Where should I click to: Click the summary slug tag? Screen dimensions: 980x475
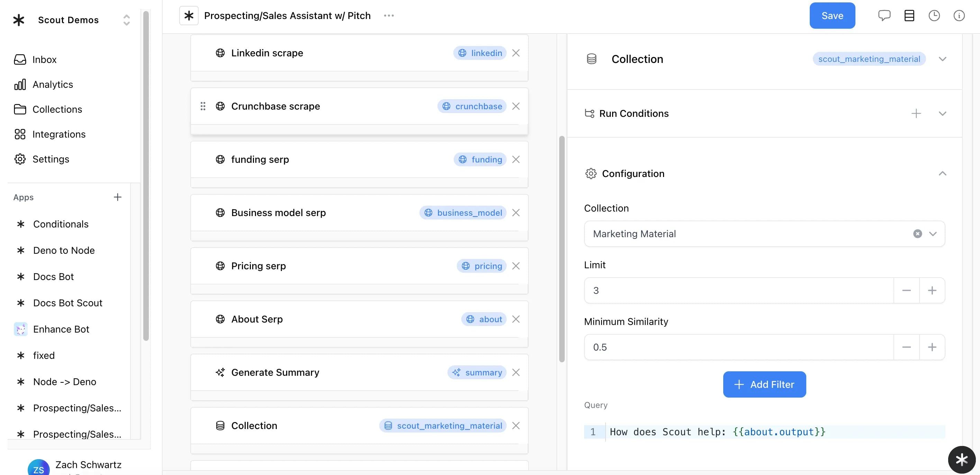(477, 372)
